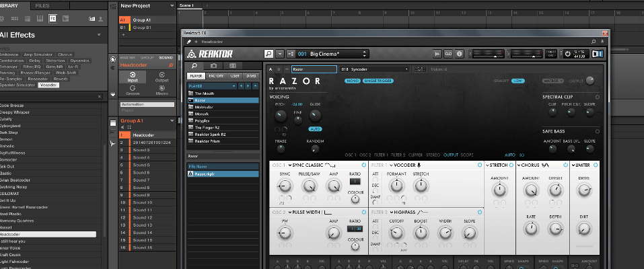Screen dimensions: 644x269
Task: Open the 001 Big Cinema snapshot selector
Action: [x=332, y=54]
